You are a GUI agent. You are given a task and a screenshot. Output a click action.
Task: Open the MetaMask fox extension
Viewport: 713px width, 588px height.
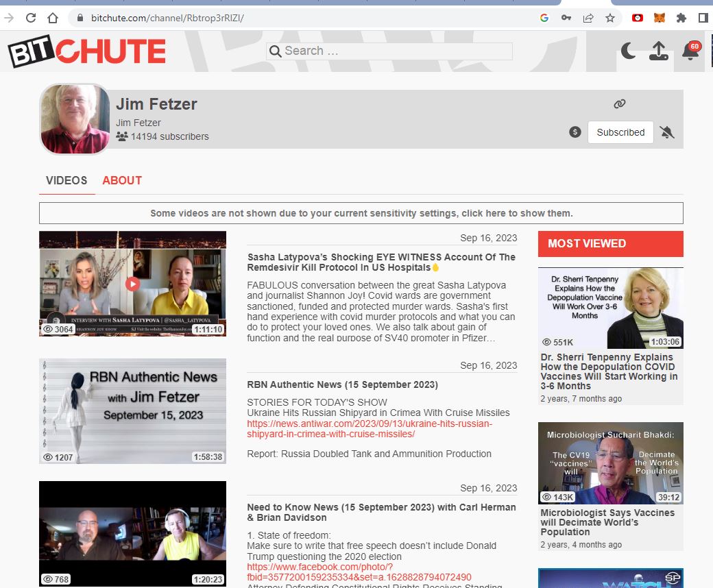pos(660,19)
